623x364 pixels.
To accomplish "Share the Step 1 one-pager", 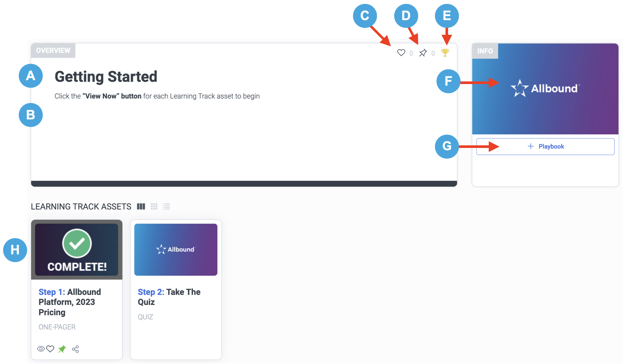I will (x=75, y=349).
